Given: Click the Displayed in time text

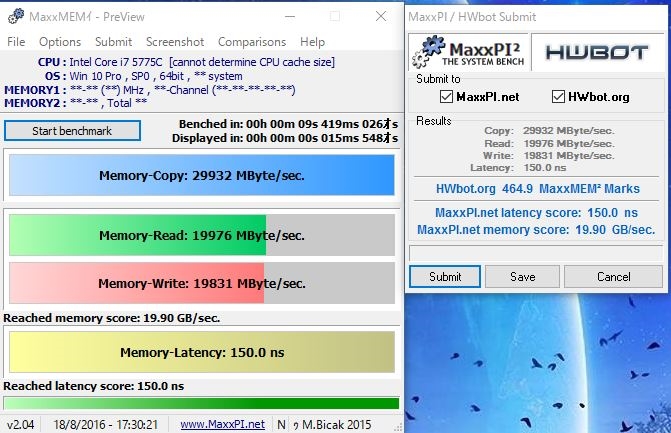Looking at the screenshot, I should click(x=285, y=138).
